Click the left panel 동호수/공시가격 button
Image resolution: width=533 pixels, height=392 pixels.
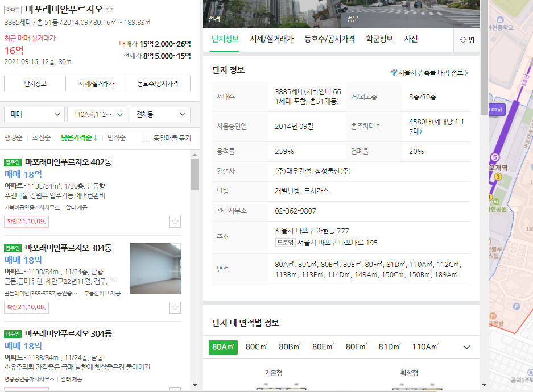pos(158,84)
